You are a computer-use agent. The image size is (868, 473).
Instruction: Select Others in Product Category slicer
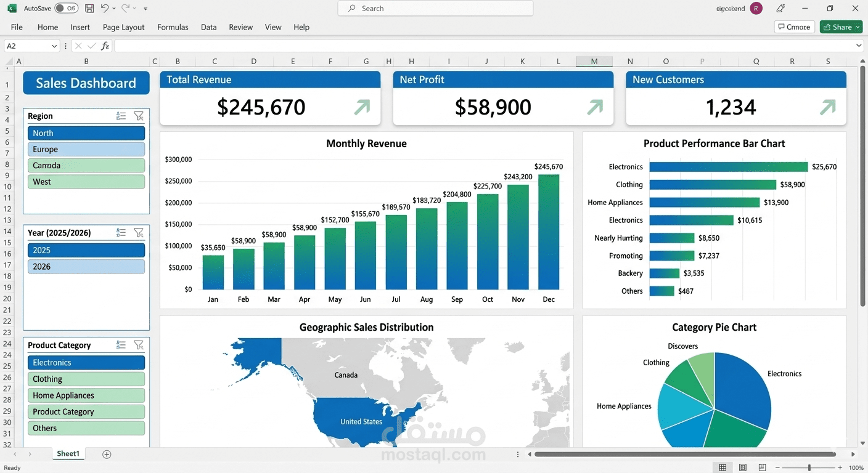coord(86,428)
